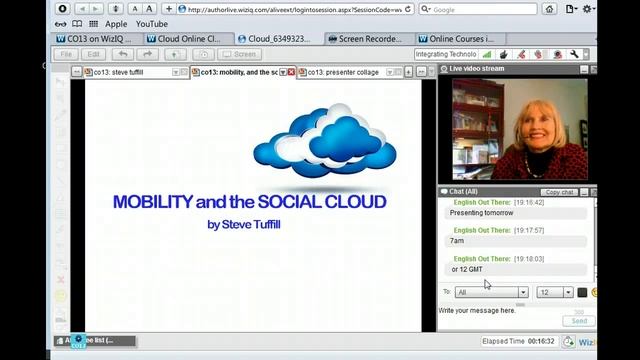Screen dimensions: 640x360
Task: Open the wrench settings icon
Action: pyautogui.click(x=575, y=54)
